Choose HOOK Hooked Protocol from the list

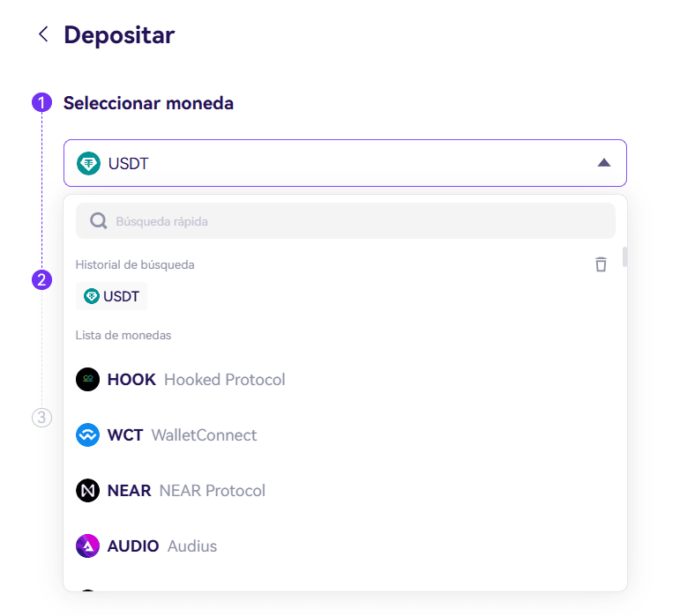pyautogui.click(x=345, y=380)
